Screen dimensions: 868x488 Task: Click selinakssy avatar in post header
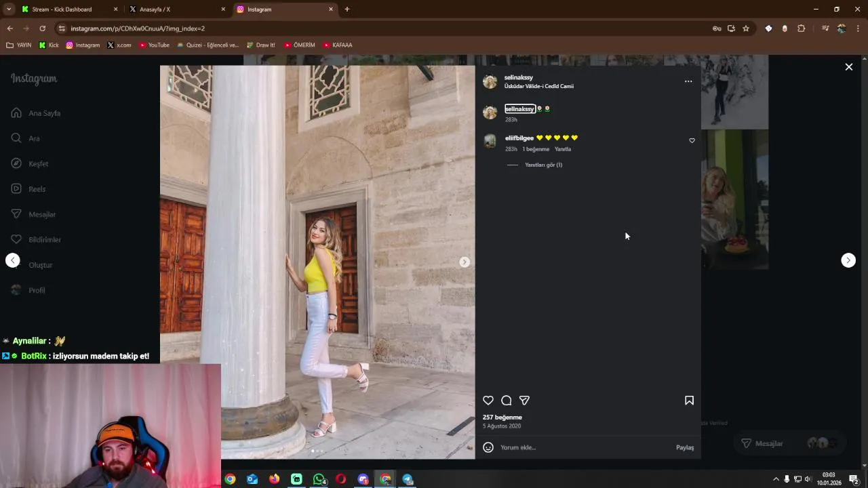490,82
